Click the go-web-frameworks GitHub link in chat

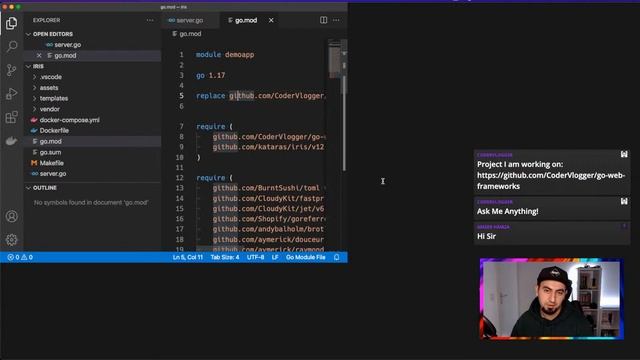(x=551, y=181)
